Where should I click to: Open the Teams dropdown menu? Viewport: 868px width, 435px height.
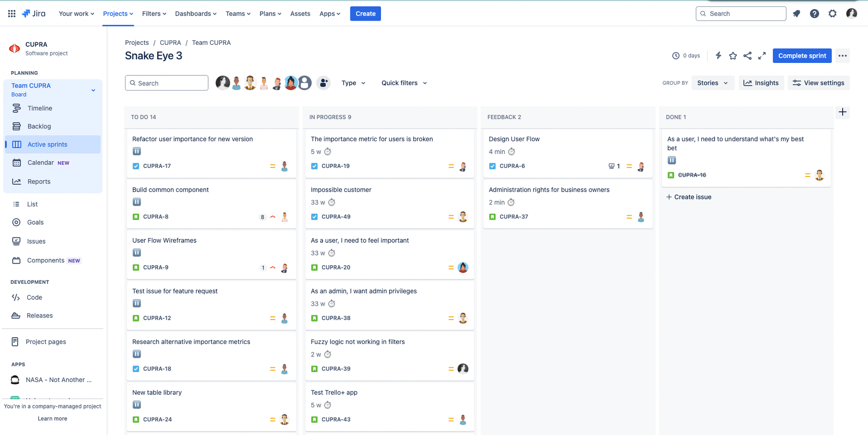pos(238,13)
